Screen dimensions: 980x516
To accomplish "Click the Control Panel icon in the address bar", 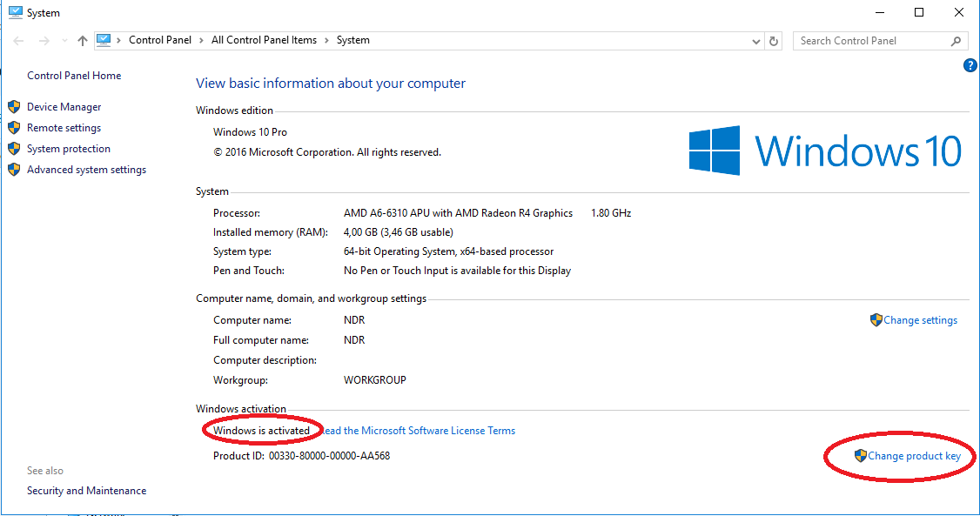I will point(104,40).
